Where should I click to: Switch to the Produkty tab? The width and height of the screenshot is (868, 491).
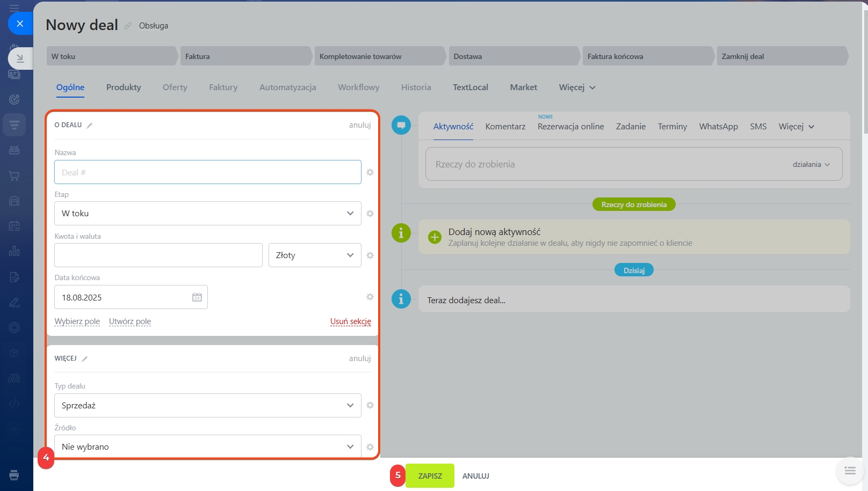[124, 87]
